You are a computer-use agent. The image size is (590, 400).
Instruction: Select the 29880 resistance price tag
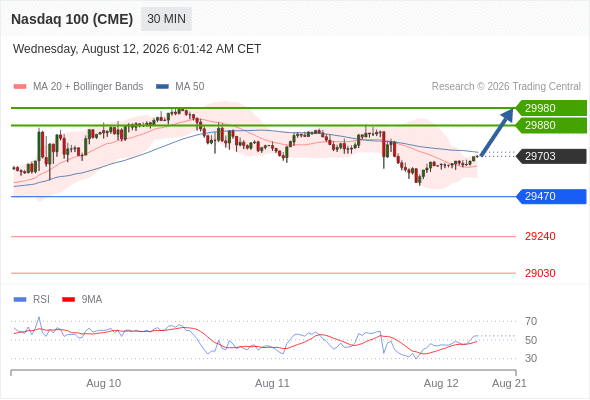click(x=551, y=125)
